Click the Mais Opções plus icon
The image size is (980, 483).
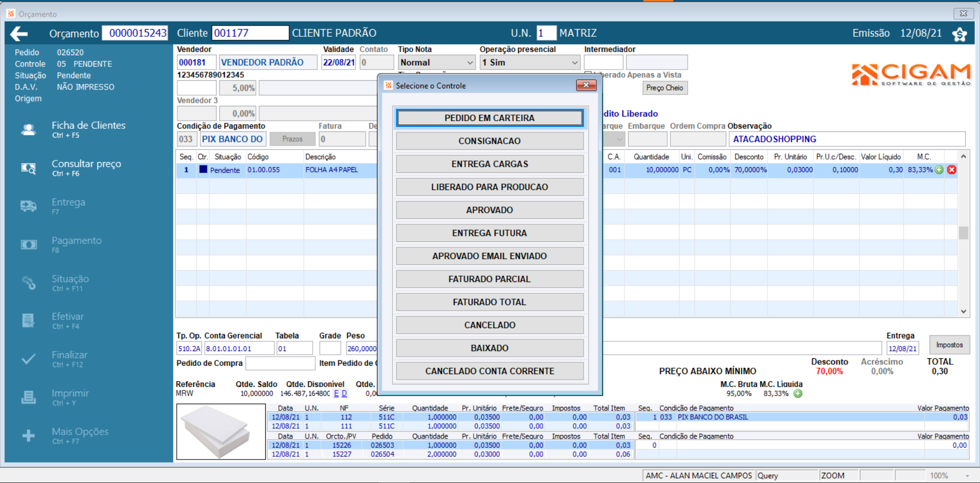[29, 435]
